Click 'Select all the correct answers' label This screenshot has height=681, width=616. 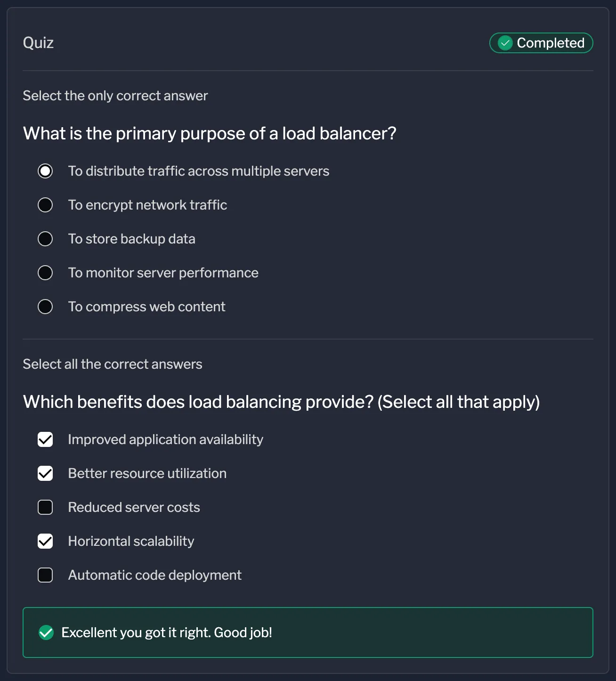(x=113, y=364)
